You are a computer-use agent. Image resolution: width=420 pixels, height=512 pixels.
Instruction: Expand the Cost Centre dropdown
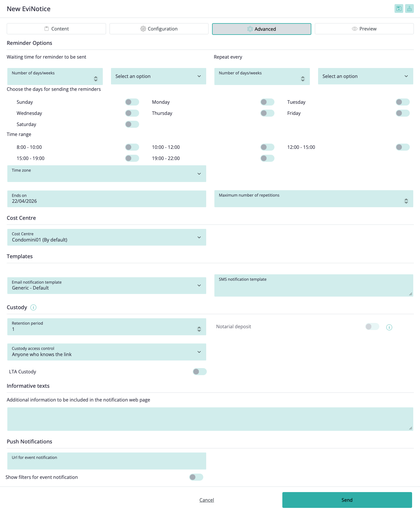[107, 237]
